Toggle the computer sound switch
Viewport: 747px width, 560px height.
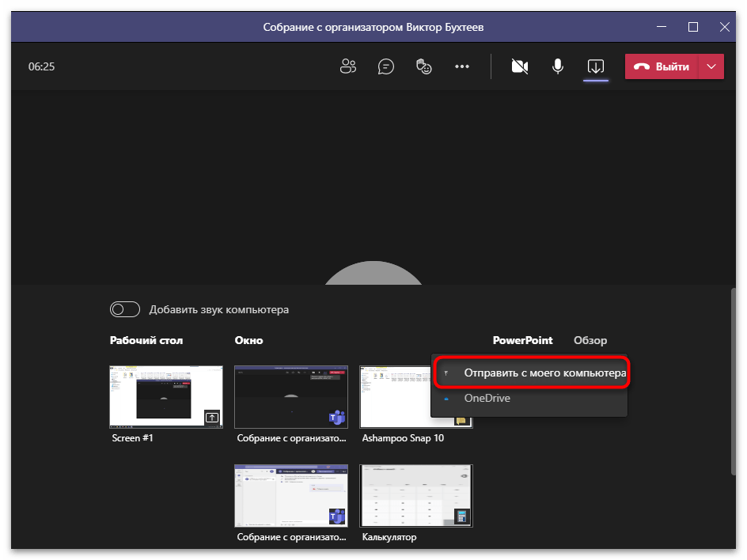click(x=125, y=309)
